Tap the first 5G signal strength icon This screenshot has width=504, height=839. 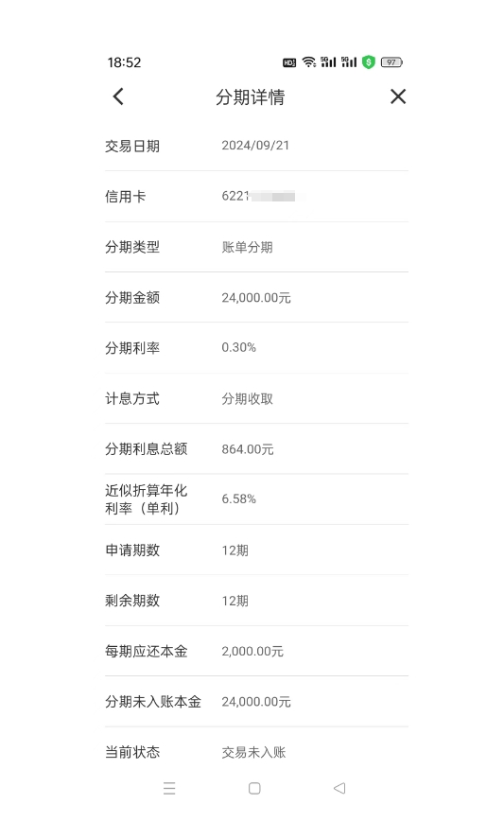(328, 62)
